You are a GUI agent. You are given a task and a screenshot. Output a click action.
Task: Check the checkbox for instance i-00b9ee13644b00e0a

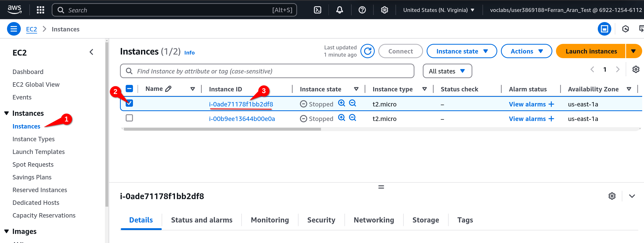(x=129, y=118)
